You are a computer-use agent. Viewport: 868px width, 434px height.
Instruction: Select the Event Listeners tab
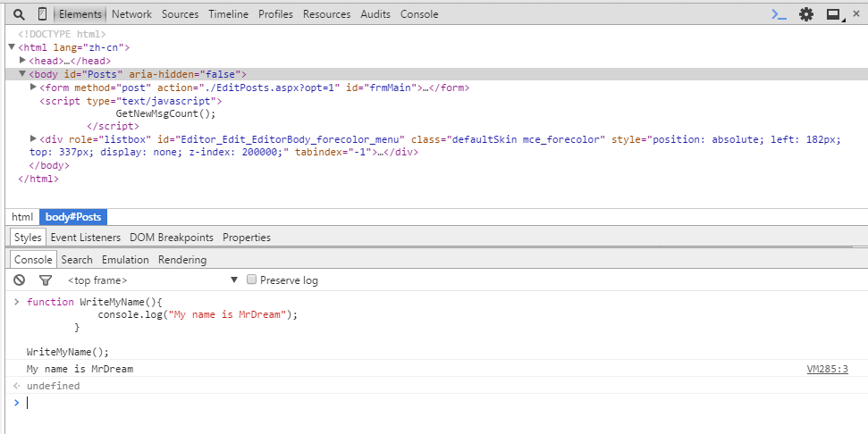(x=85, y=238)
